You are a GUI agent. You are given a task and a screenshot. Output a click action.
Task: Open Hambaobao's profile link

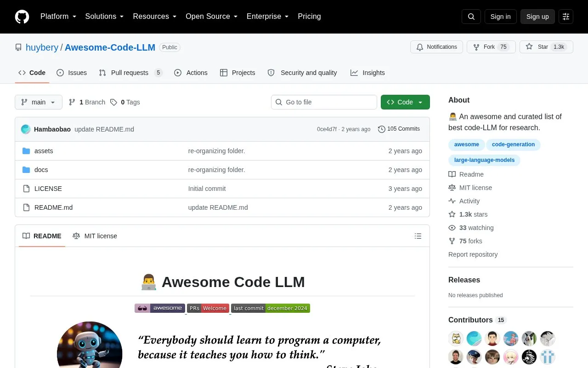(52, 129)
